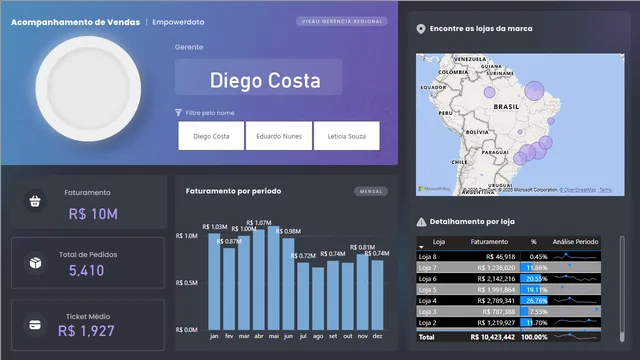The image size is (640, 360).
Task: Click the store table vertical scrollbar
Action: 622,288
